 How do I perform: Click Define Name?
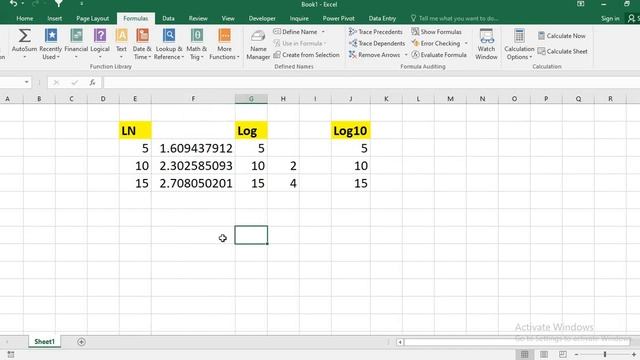coord(295,32)
